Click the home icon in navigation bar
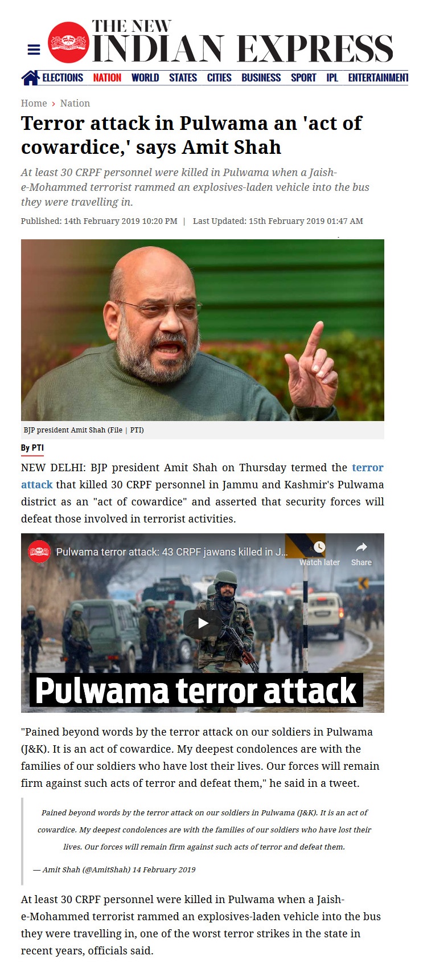423x980 pixels. 30,77
